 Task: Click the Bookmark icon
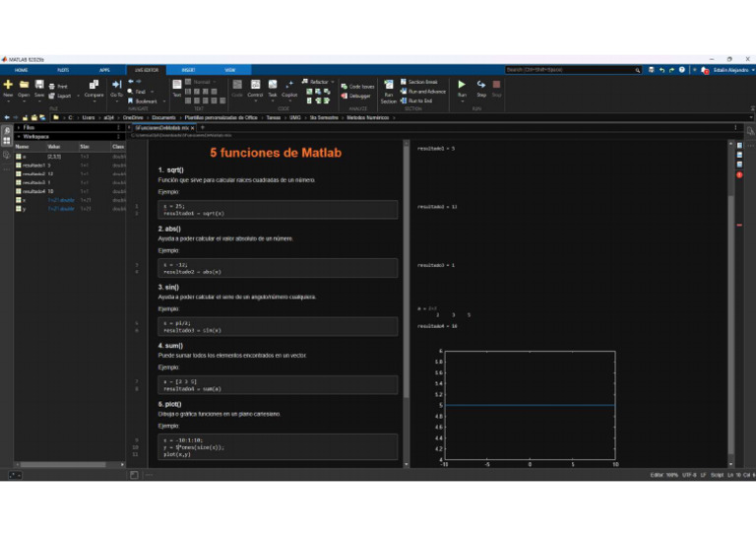pyautogui.click(x=130, y=100)
